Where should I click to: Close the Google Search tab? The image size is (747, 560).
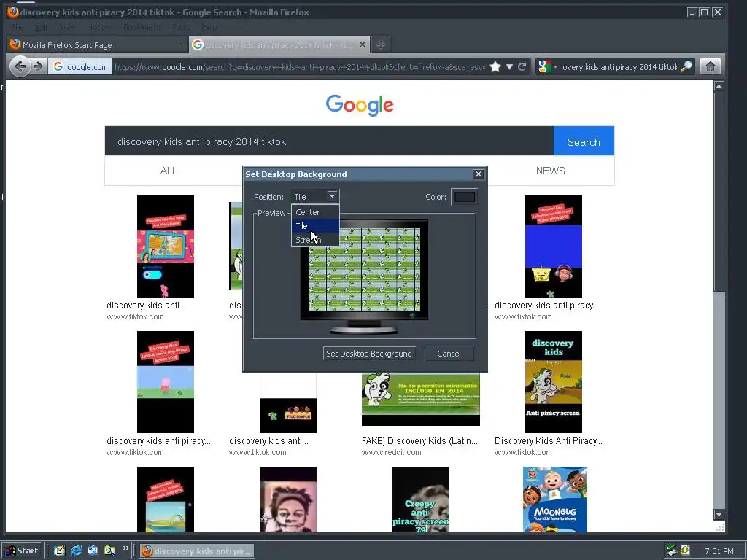tap(363, 44)
